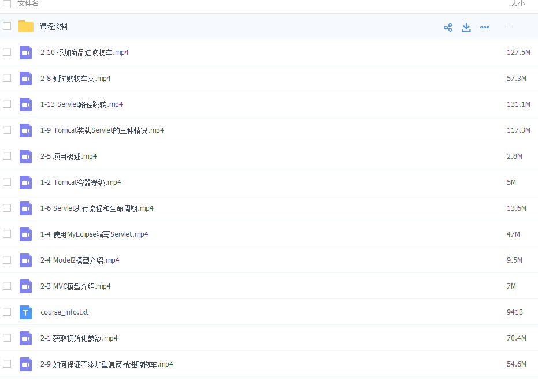Open file 2-8 测试购物车类.mp4
Screen dimensions: 538x392
[x=76, y=79]
